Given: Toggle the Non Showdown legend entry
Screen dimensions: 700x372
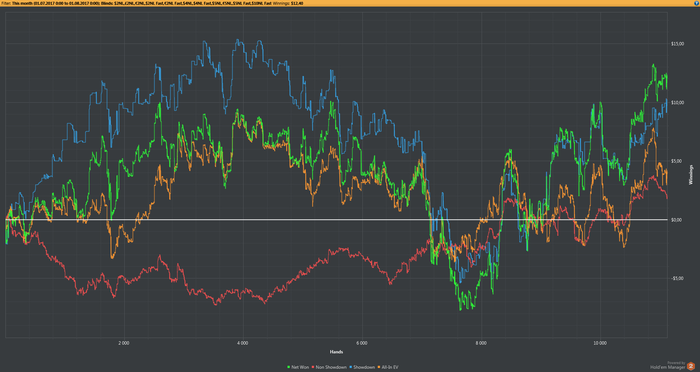Looking at the screenshot, I should pyautogui.click(x=329, y=367).
